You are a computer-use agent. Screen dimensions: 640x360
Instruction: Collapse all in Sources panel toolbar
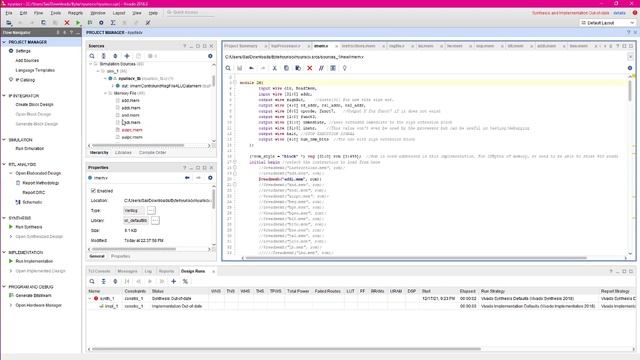tap(104, 56)
